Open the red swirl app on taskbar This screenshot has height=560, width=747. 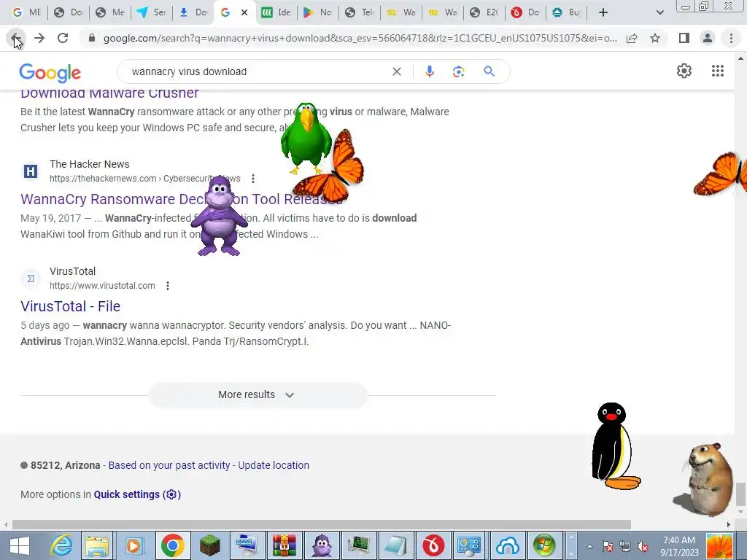tap(433, 545)
